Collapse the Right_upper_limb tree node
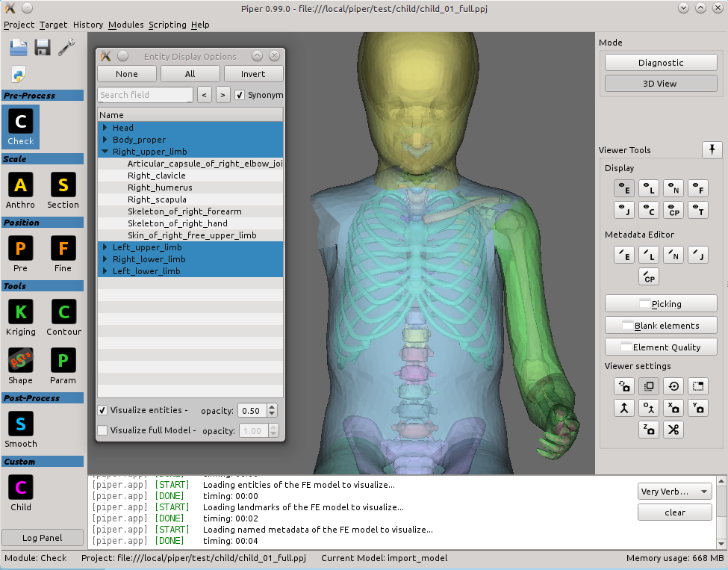The image size is (728, 570). (105, 152)
